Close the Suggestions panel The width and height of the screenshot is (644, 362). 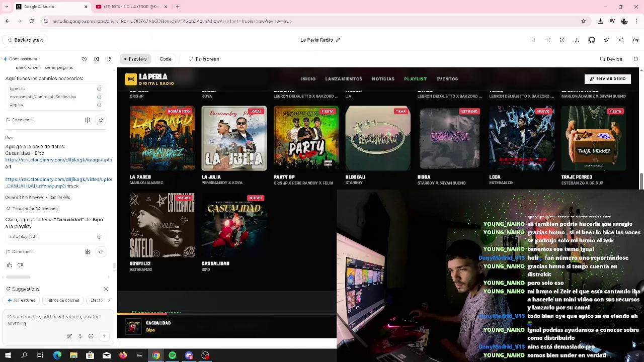(106, 289)
